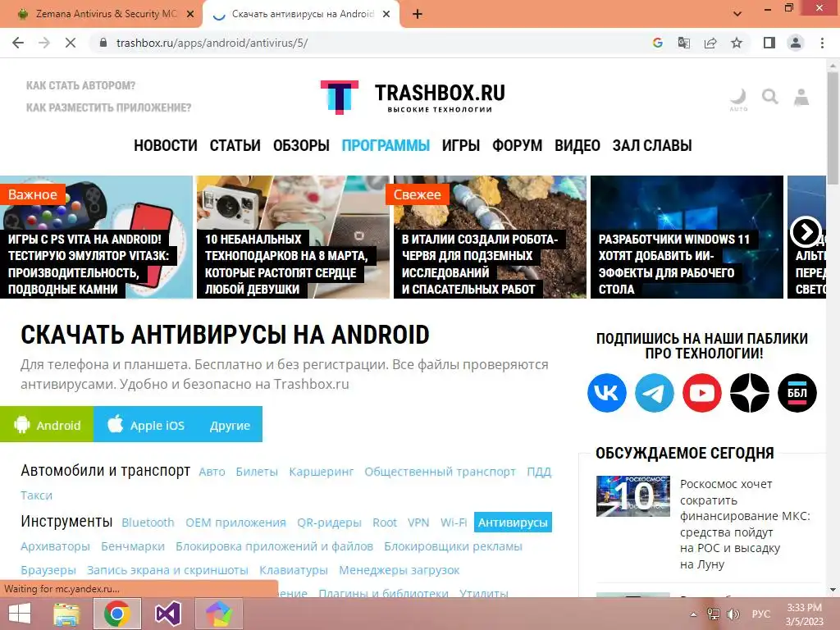Open the Авто category link
The height and width of the screenshot is (630, 840).
click(x=212, y=472)
